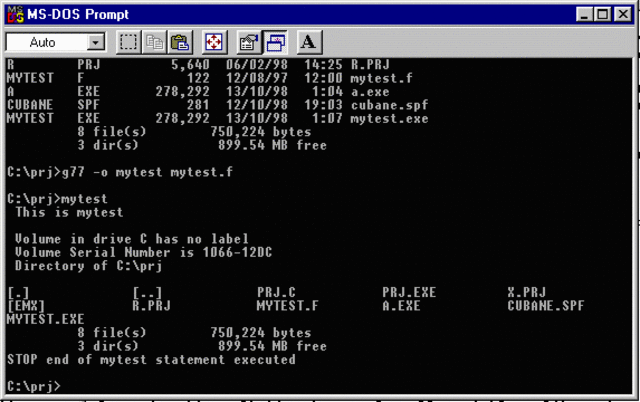Image resolution: width=640 pixels, height=402 pixels.
Task: Toggle Full screen with the arrows icon
Action: click(214, 42)
